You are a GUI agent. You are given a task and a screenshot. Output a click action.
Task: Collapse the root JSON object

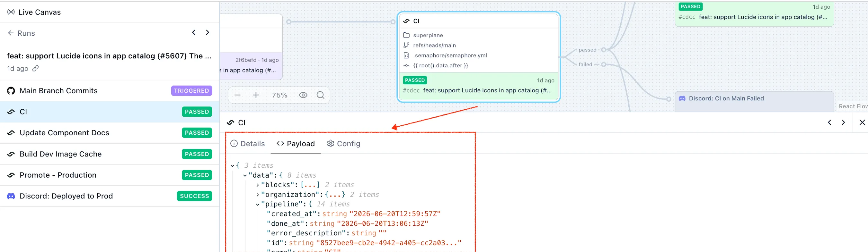[x=232, y=165]
